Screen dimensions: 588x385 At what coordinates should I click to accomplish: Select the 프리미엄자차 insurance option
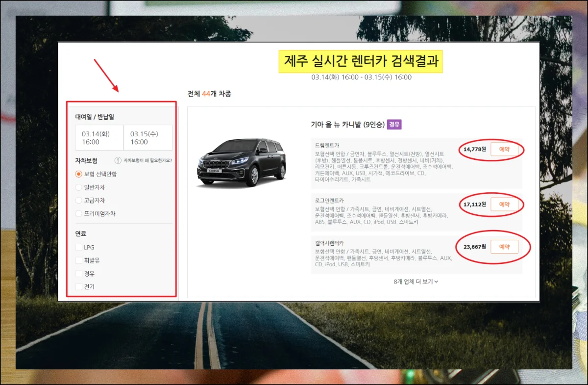pos(78,213)
